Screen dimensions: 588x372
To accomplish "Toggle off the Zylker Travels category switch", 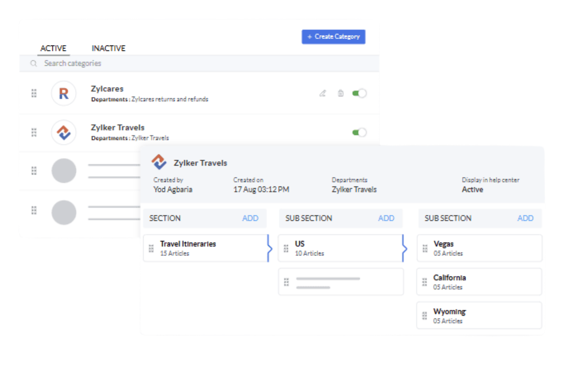I will 359,133.
